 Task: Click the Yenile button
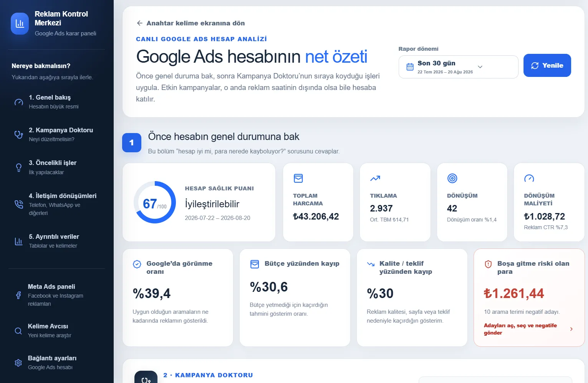(547, 65)
